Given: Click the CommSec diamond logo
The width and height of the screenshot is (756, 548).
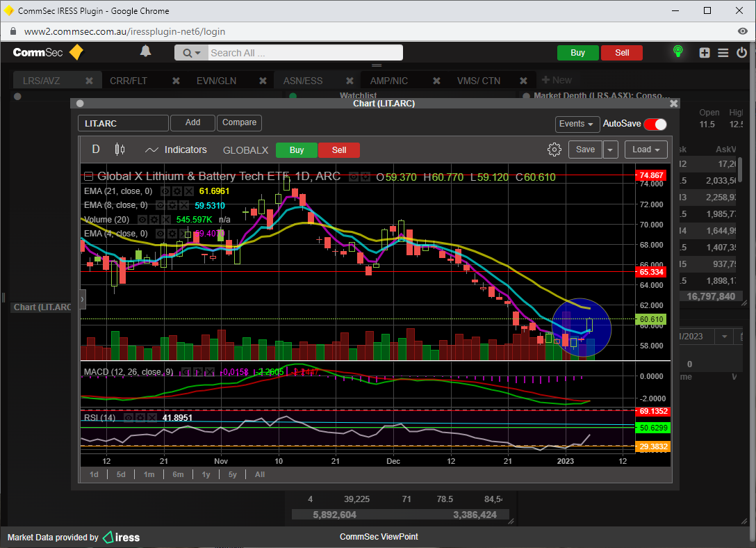Looking at the screenshot, I should [76, 52].
